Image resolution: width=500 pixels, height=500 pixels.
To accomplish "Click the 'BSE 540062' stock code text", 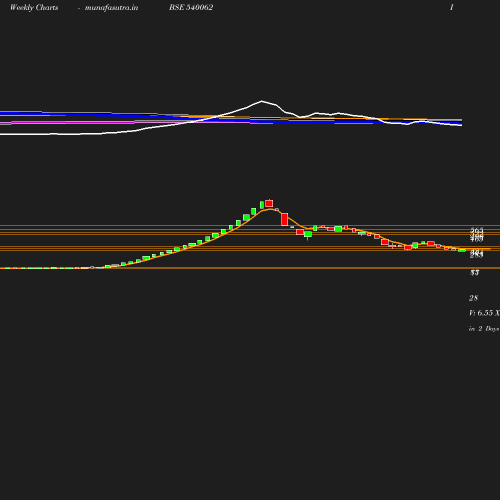I will click(191, 7).
